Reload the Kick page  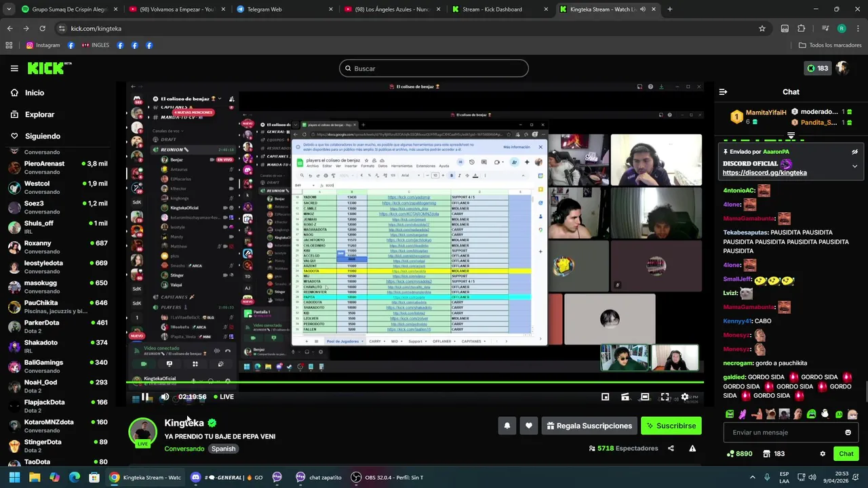[x=42, y=28]
